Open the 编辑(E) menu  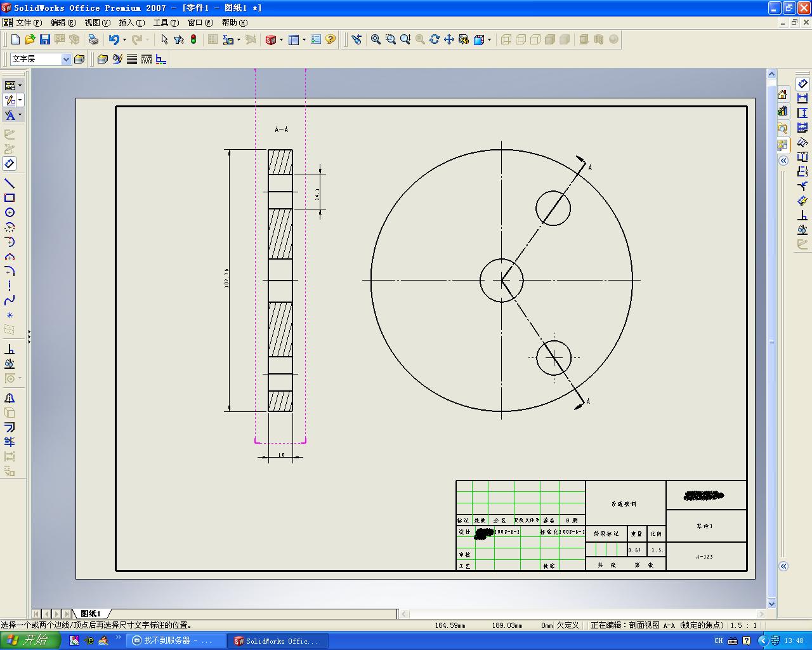tap(63, 23)
